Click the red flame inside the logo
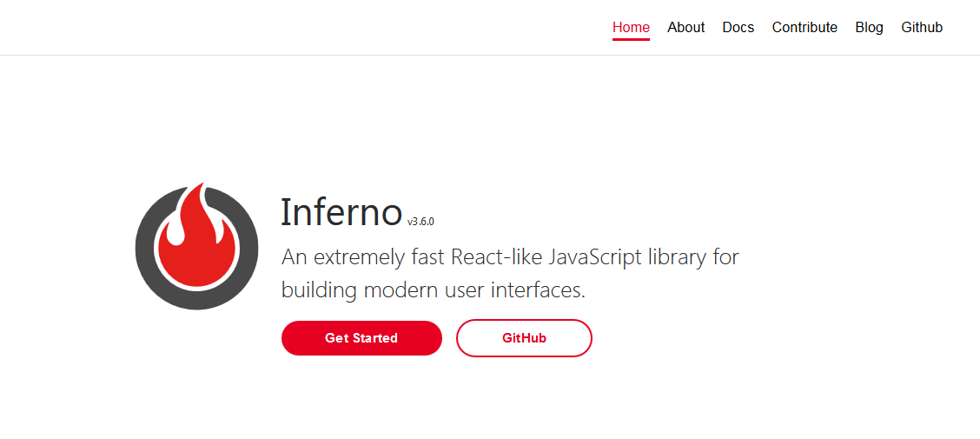Image resolution: width=980 pixels, height=439 pixels. pyautogui.click(x=197, y=241)
